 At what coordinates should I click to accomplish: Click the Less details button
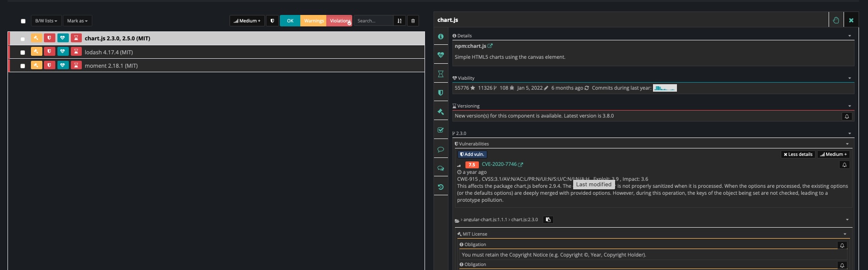coord(798,154)
